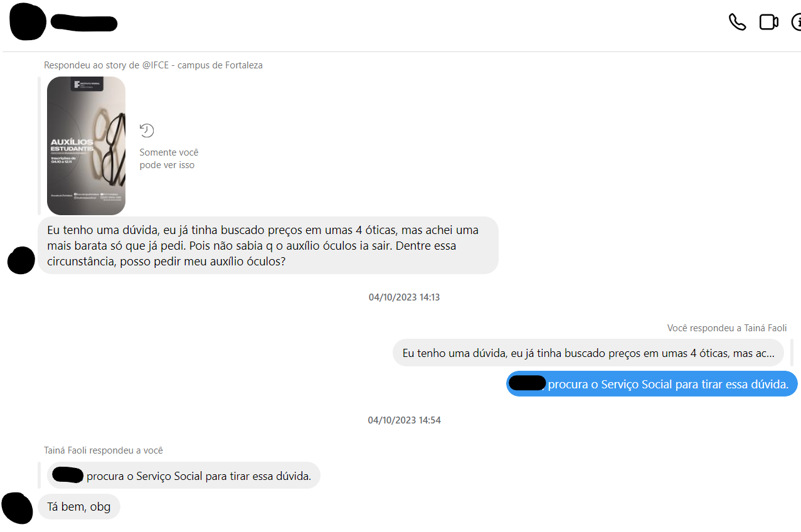The height and width of the screenshot is (532, 801).
Task: Open the redacted contact name in header
Action: coord(84,23)
